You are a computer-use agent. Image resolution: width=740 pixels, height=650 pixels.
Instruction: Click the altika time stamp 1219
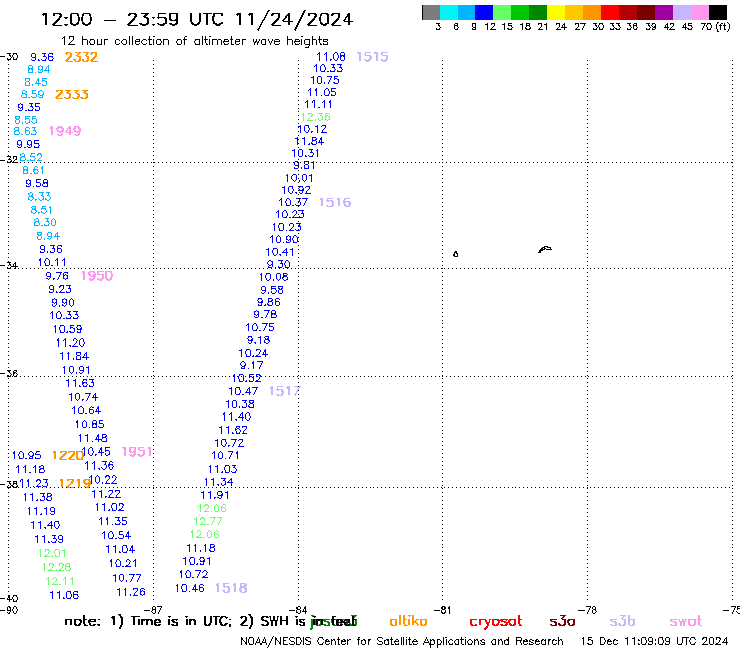click(75, 483)
